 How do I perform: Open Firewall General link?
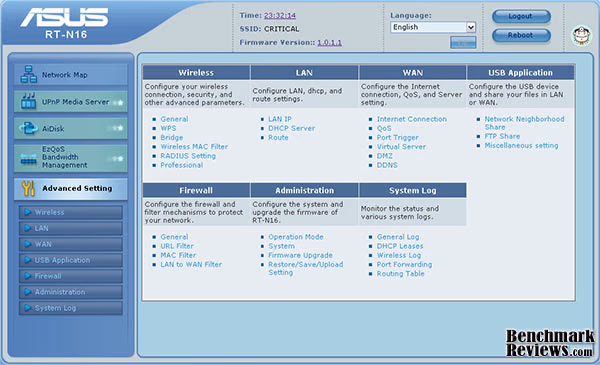174,237
